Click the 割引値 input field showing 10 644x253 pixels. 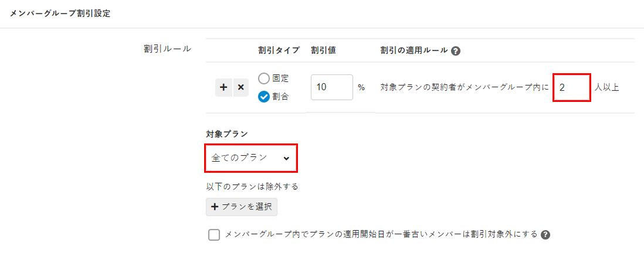pyautogui.click(x=331, y=87)
